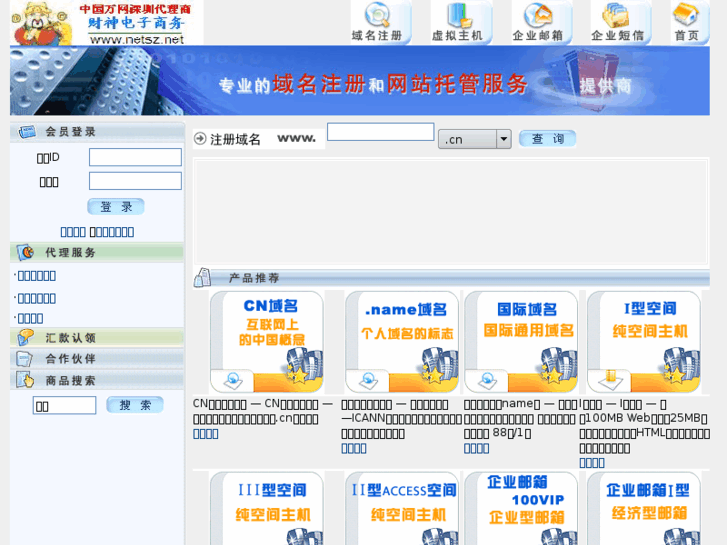
Task: Open the CN域名 product card
Action: click(x=267, y=342)
